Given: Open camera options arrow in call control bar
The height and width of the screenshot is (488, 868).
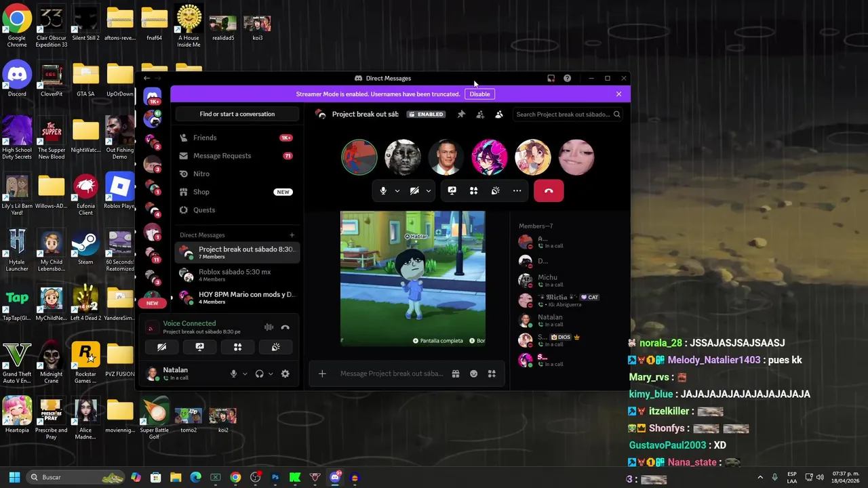Looking at the screenshot, I should (428, 191).
